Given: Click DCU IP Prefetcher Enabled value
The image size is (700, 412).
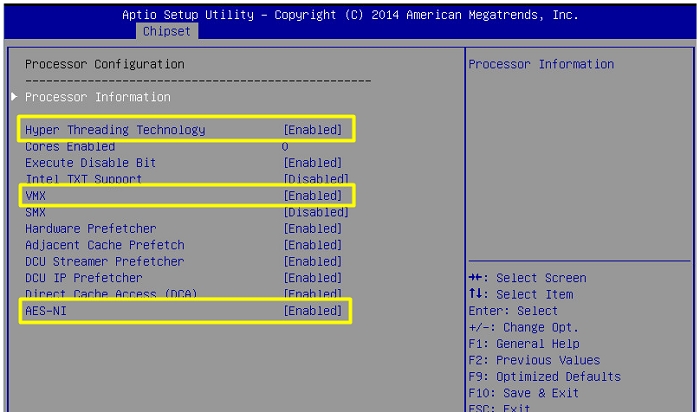Looking at the screenshot, I should pyautogui.click(x=313, y=278).
